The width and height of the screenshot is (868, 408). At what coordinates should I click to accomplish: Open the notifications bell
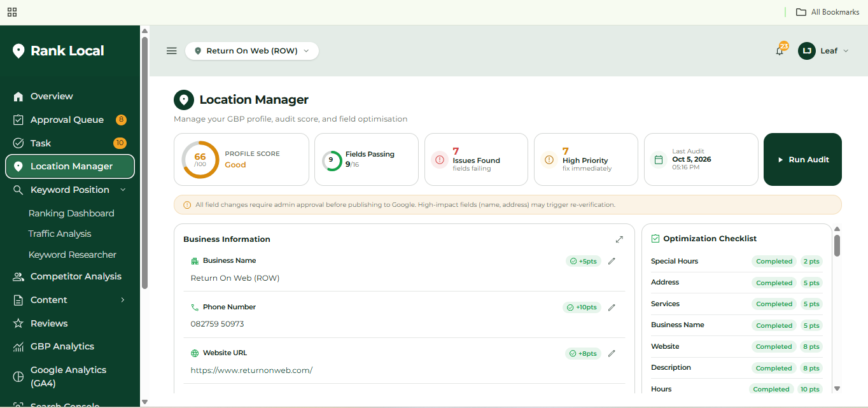(x=780, y=51)
